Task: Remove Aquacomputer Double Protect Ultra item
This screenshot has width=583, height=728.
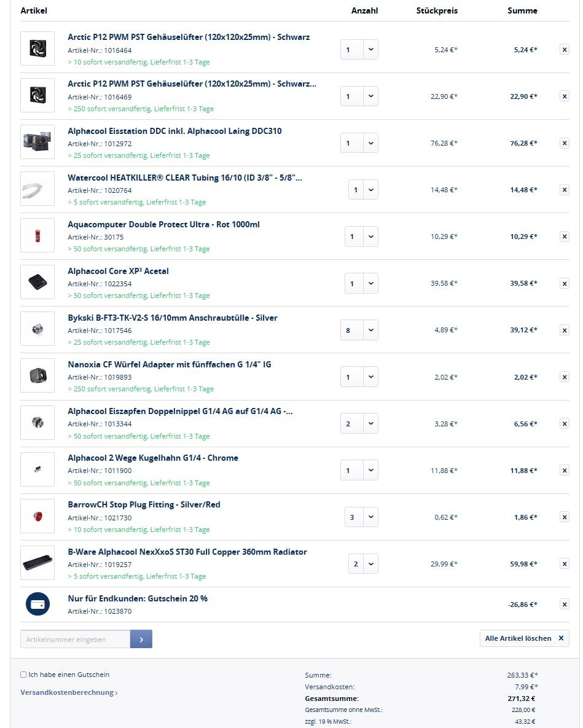Action: pyautogui.click(x=564, y=237)
